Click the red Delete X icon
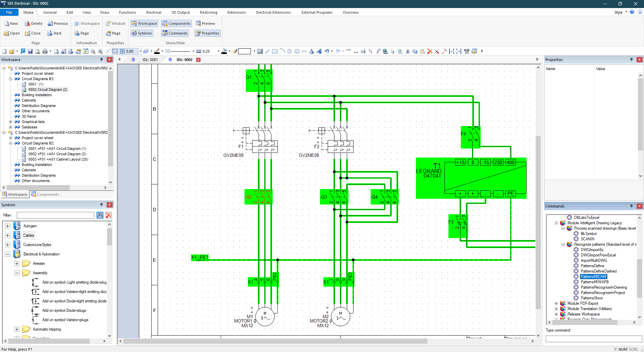Viewport: 644px width, 352px height. point(430,51)
